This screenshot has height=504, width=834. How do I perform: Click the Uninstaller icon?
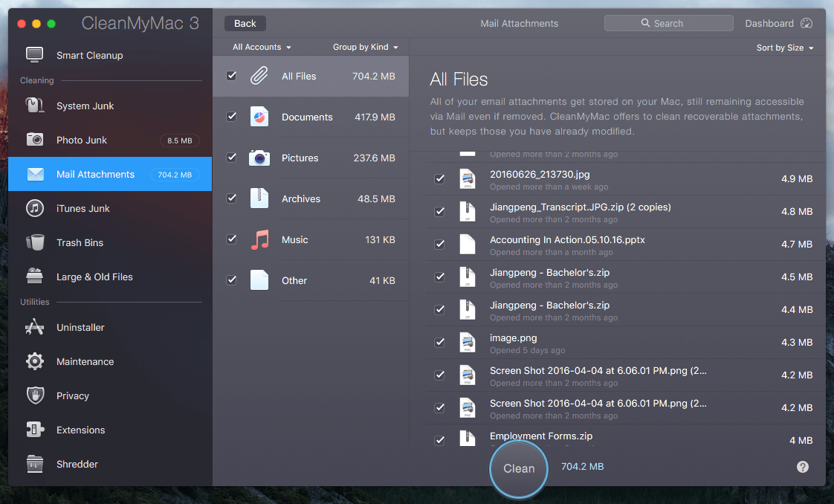[x=35, y=327]
